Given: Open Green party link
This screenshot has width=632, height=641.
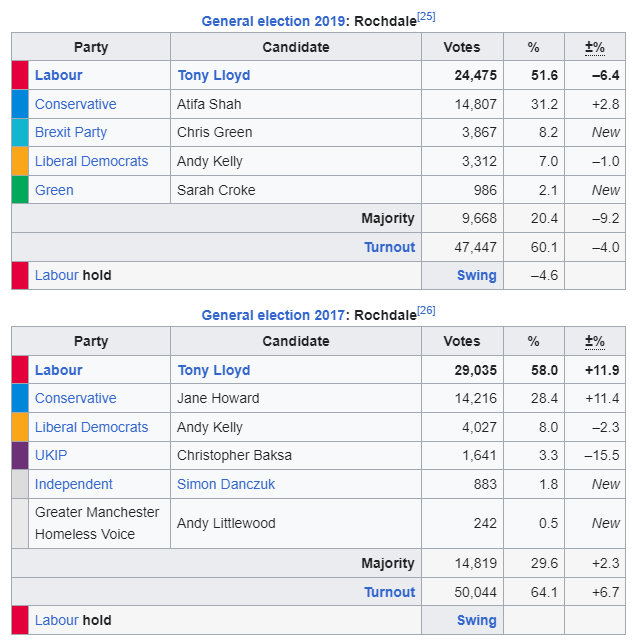Looking at the screenshot, I should 54,190.
